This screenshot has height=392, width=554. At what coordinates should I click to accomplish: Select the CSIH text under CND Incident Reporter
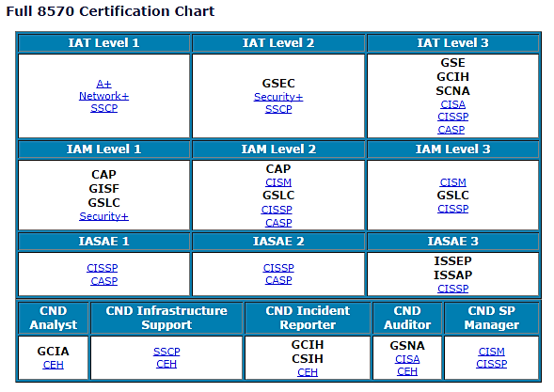(308, 359)
